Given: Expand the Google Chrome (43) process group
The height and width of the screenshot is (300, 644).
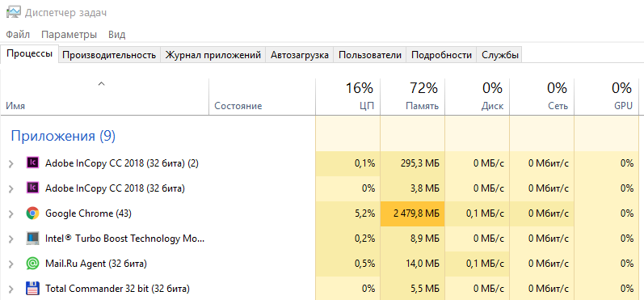Looking at the screenshot, I should [x=11, y=213].
